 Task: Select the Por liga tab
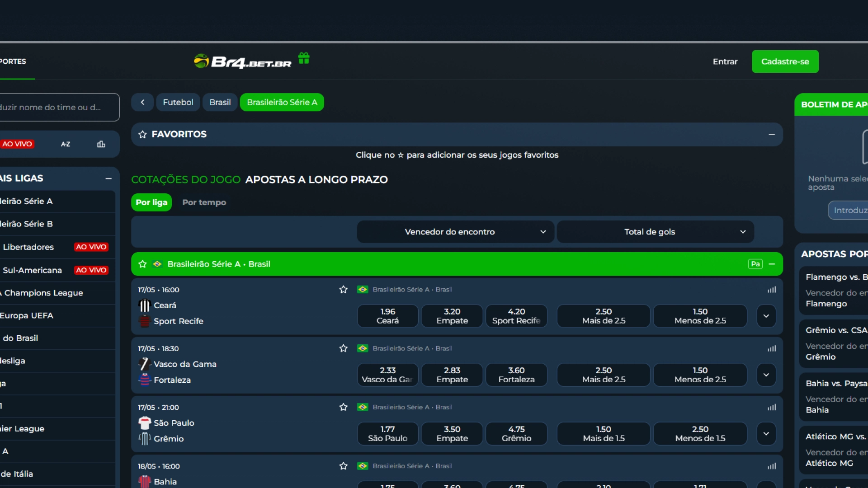click(151, 202)
